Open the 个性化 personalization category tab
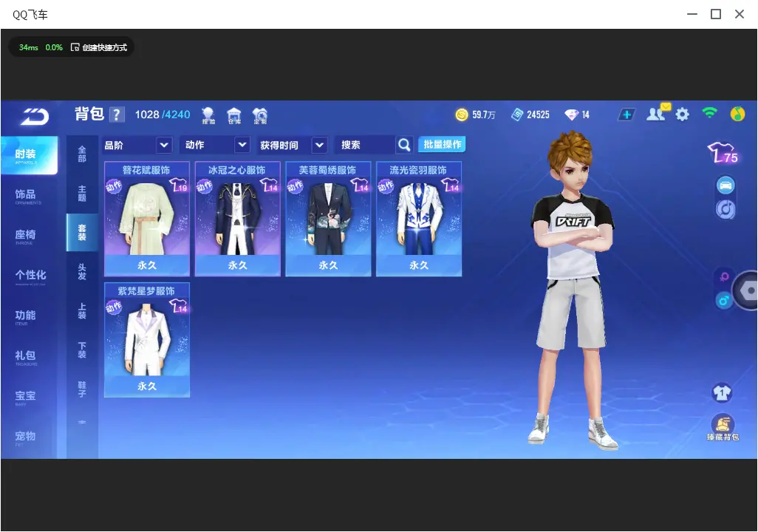This screenshot has height=532, width=758. click(29, 276)
